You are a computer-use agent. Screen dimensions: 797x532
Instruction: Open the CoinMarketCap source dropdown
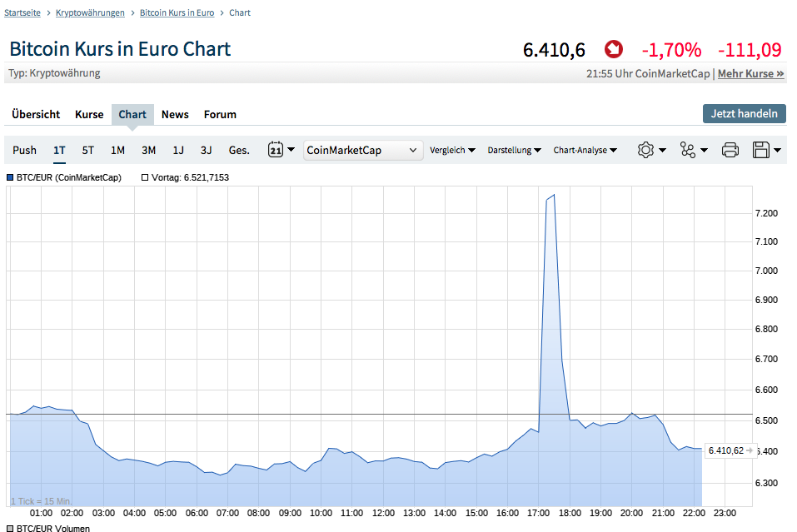tap(363, 151)
